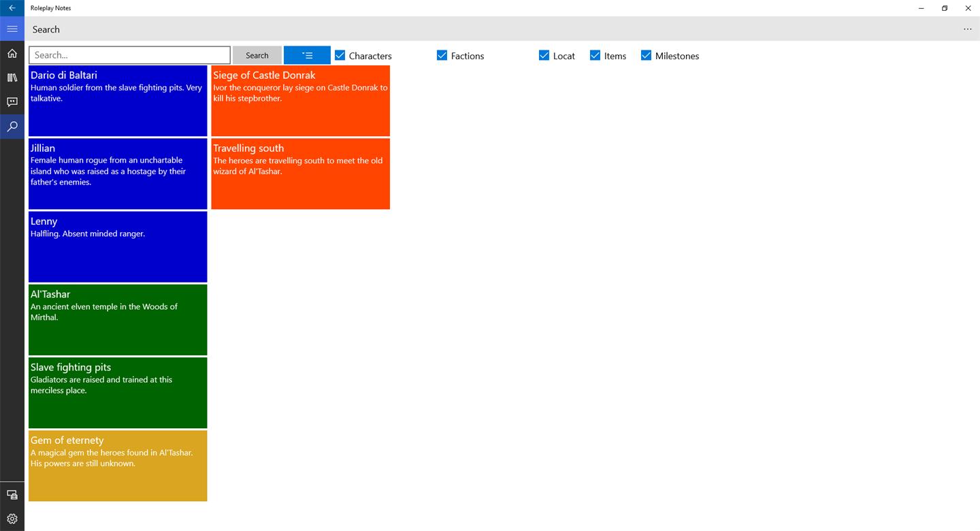Screen dimensions: 980x531
Task: Open the Al'Tashar location card
Action: point(118,320)
